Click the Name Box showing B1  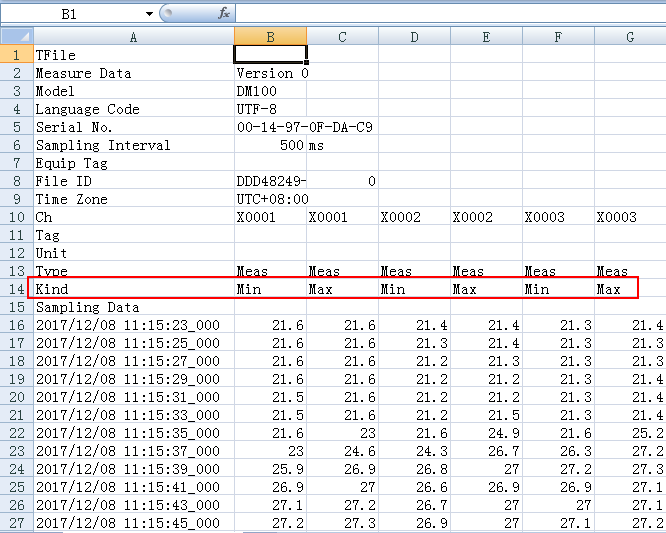tap(70, 14)
